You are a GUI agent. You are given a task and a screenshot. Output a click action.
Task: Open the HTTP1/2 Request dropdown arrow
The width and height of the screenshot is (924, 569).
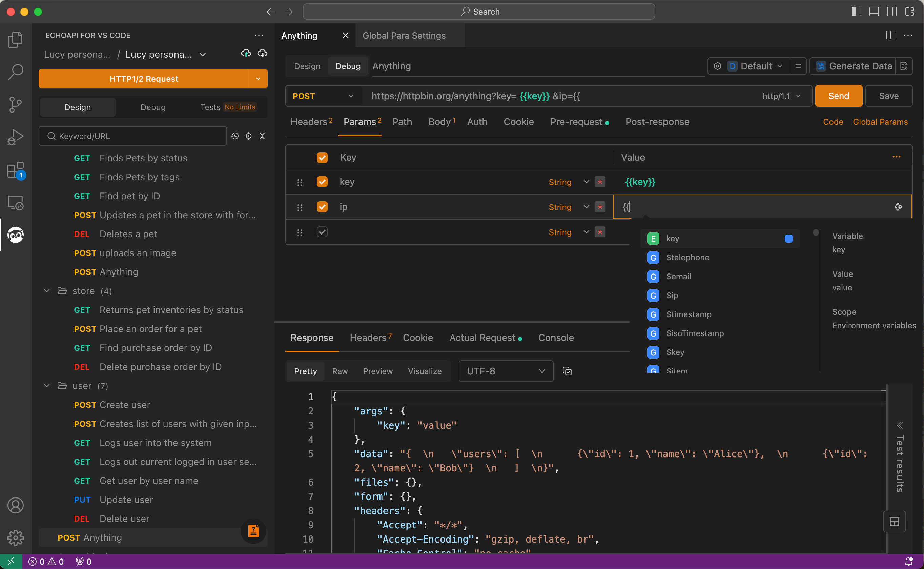pos(258,79)
